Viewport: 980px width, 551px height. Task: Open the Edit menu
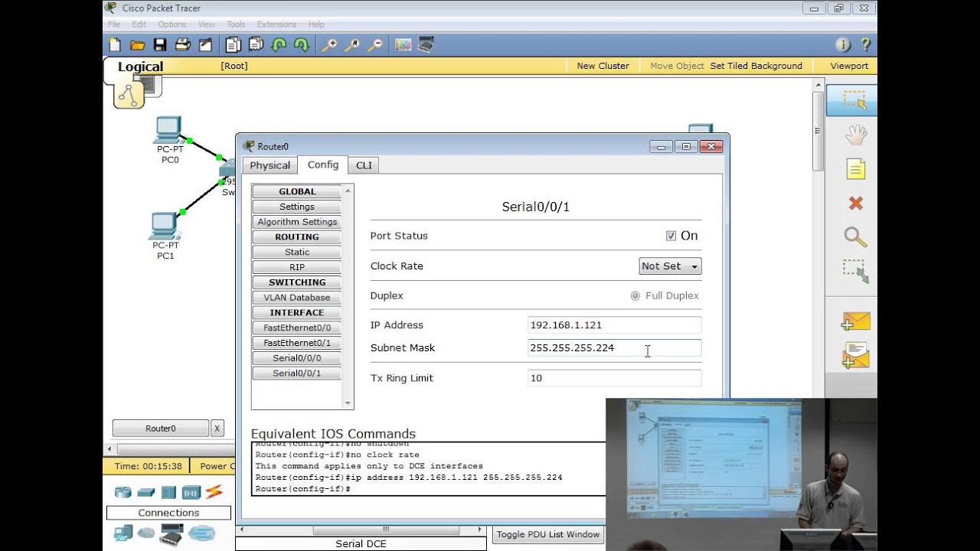139,24
